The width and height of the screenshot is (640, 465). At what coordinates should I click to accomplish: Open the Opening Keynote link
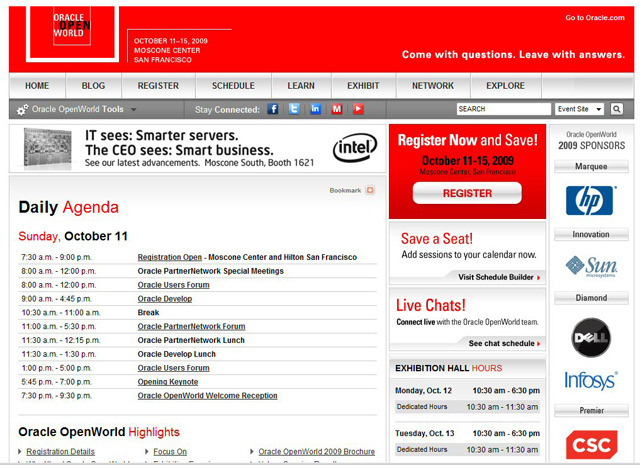(x=168, y=382)
